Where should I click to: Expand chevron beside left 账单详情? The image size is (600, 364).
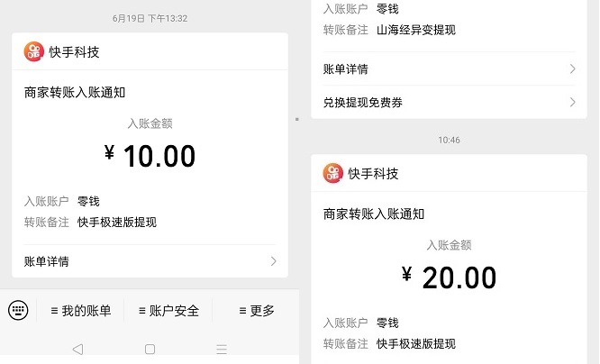[273, 261]
